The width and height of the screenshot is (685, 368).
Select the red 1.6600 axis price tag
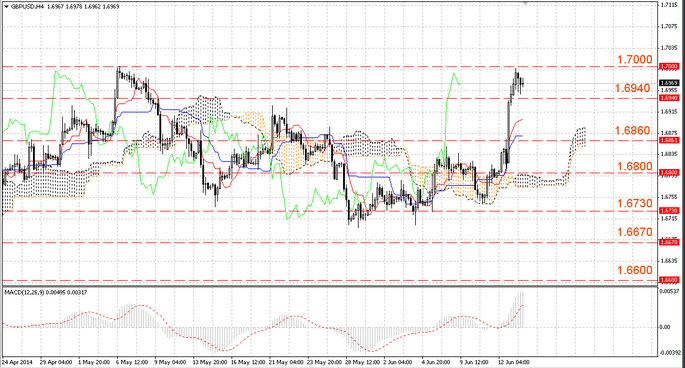(669, 280)
